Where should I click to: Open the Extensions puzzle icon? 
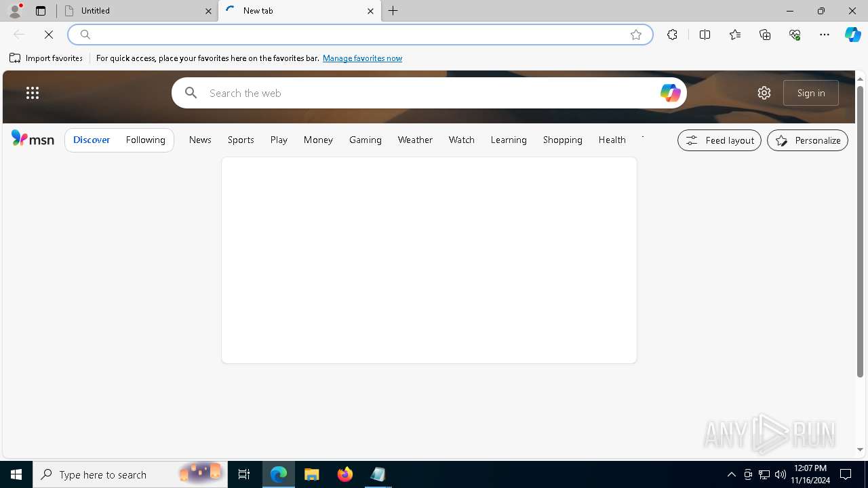coord(672,35)
